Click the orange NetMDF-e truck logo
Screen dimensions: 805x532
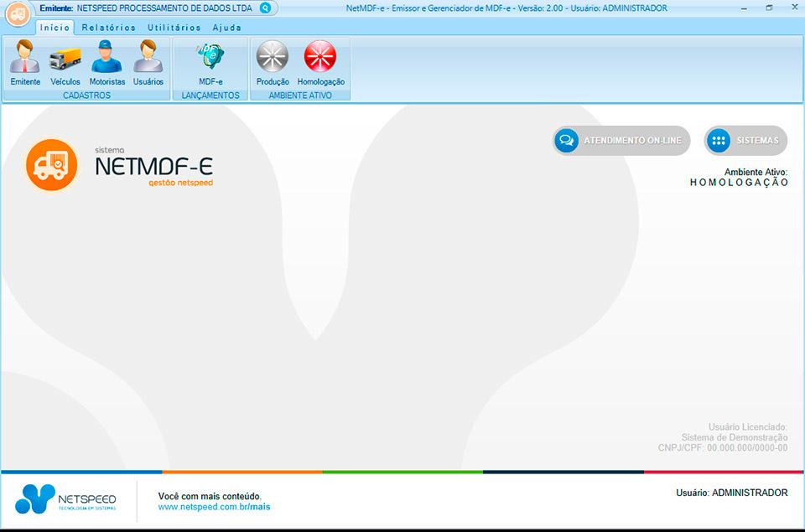click(51, 165)
